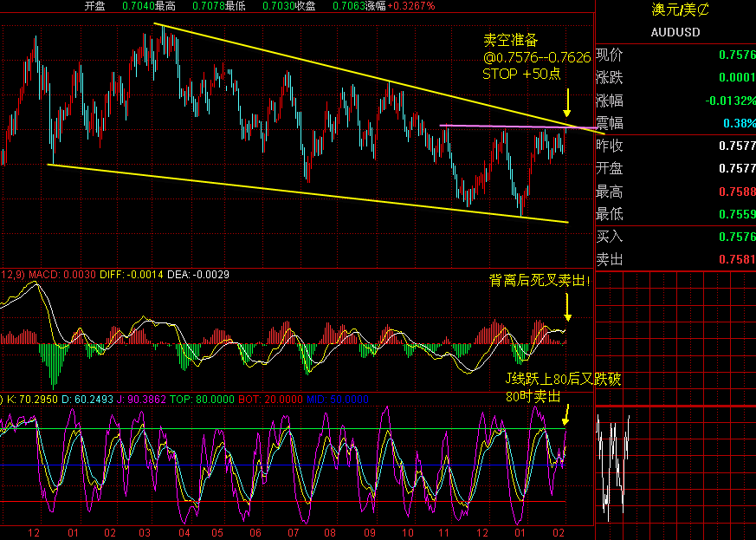Click the D: 60.2493 indicator value
756x540 pixels.
coord(87,400)
